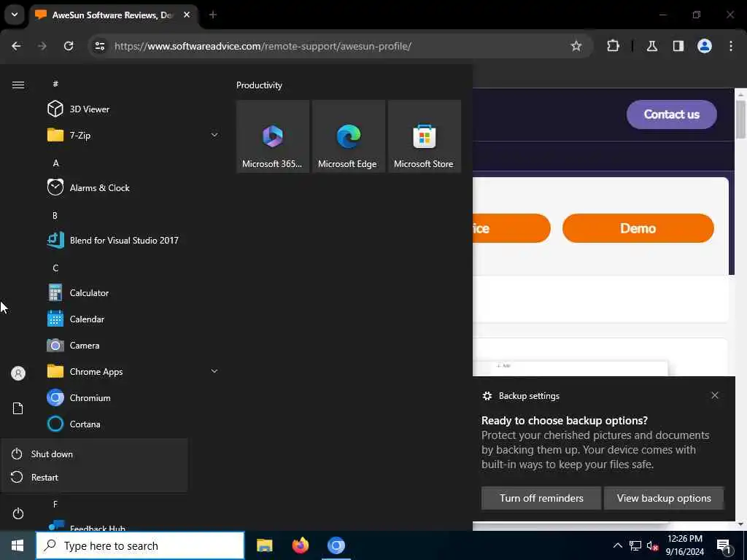747x560 pixels.
Task: Open the Backup settings gear icon
Action: (487, 396)
